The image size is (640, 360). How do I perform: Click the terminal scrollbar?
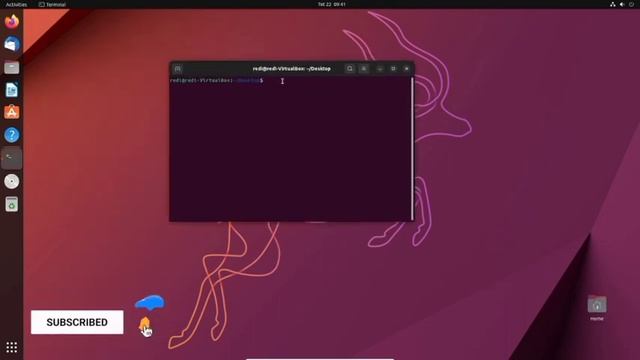click(412, 149)
